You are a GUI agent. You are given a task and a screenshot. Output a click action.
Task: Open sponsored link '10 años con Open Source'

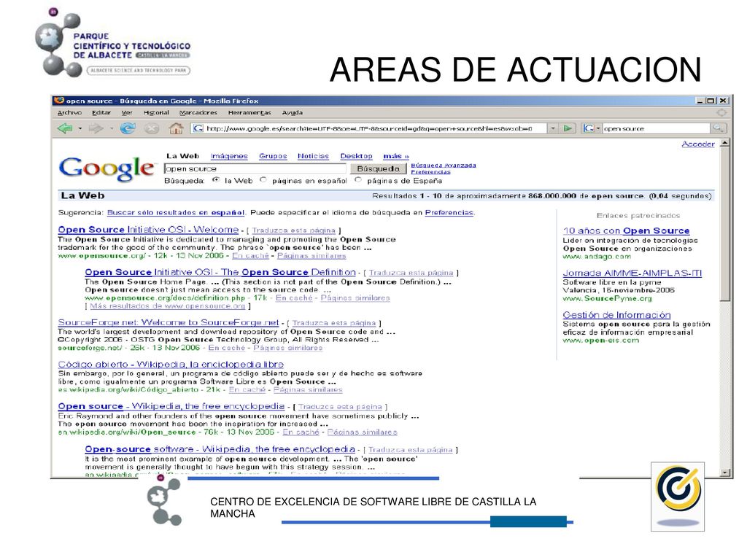point(626,231)
